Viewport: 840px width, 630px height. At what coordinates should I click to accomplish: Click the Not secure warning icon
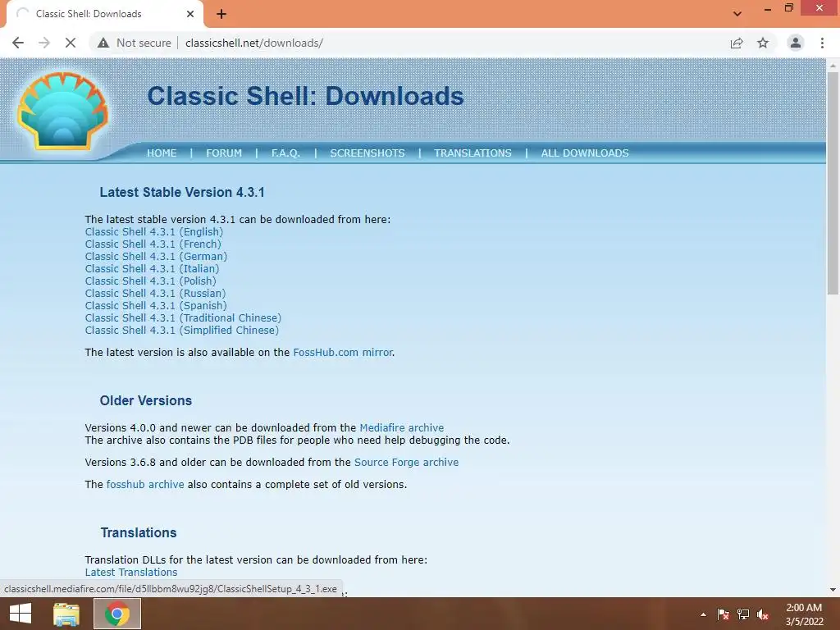coord(103,43)
